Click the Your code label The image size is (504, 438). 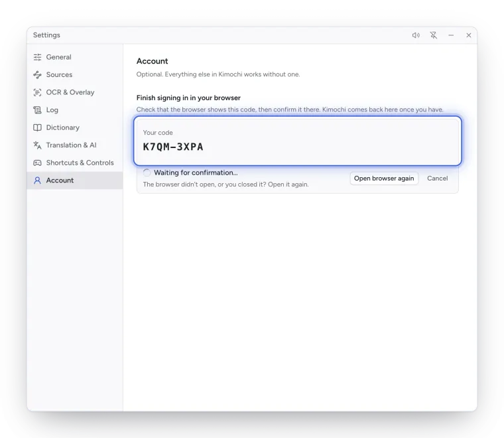pyautogui.click(x=158, y=133)
